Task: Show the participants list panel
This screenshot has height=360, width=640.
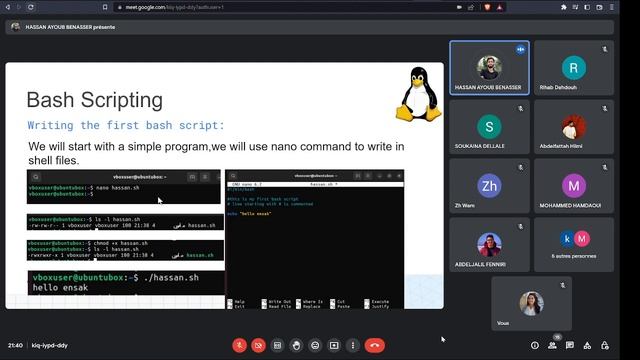Action: 552,345
